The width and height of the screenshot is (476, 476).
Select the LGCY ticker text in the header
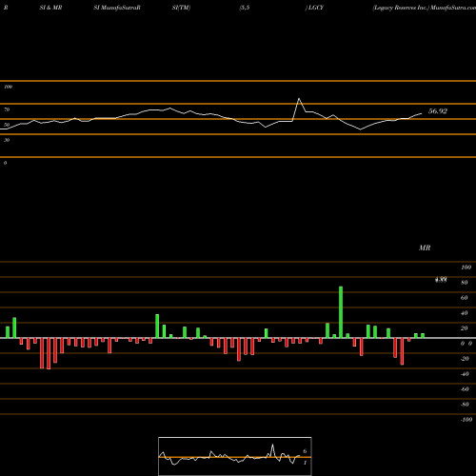point(316,8)
